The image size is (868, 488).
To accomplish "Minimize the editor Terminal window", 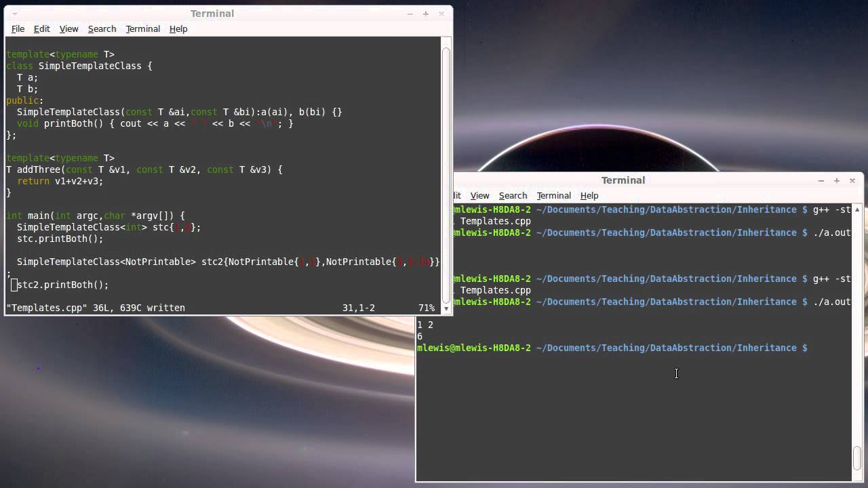I will coord(410,14).
